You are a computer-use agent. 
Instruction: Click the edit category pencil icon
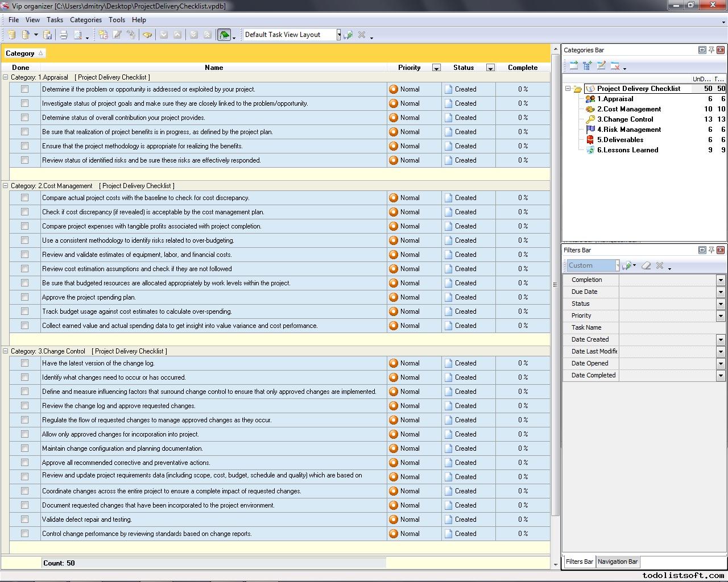[x=601, y=66]
